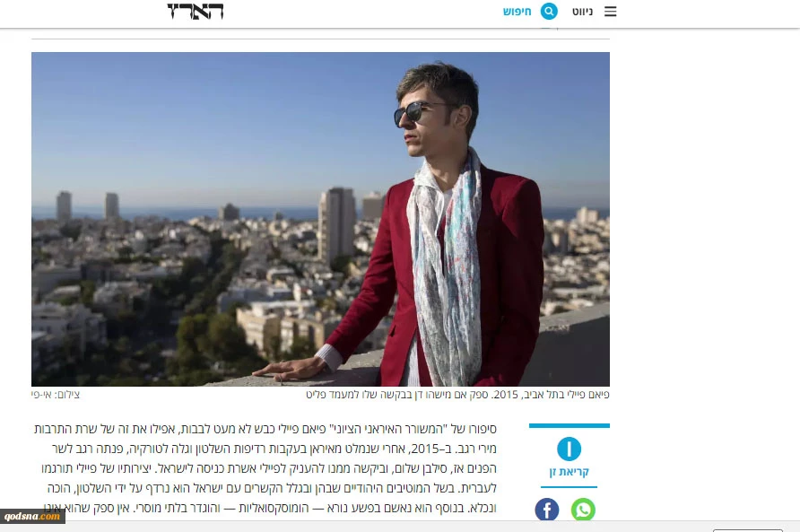Share the article via WhatsApp
Screen dimensions: 800x532
click(583, 510)
